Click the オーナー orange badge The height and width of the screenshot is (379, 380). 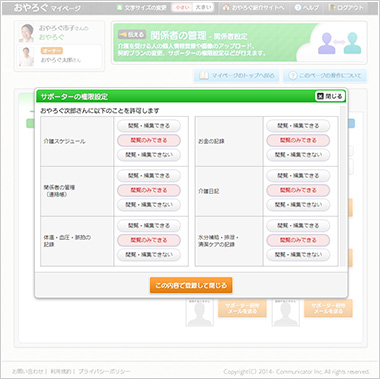tap(52, 51)
